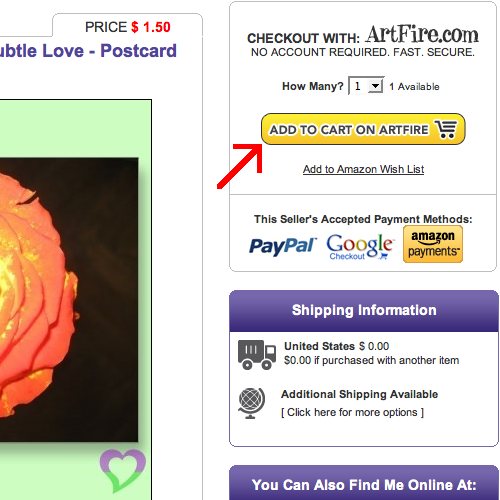Open the rose postcard product image

[x=69, y=300]
